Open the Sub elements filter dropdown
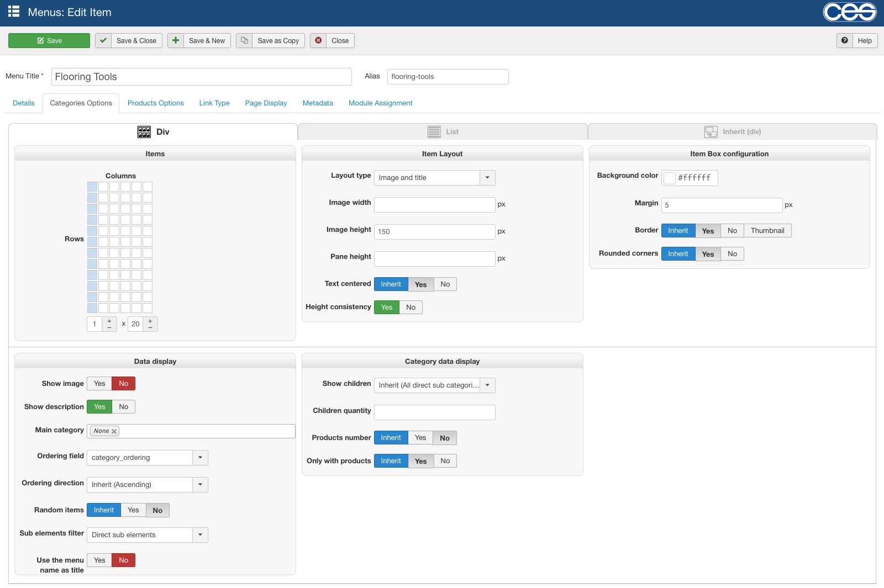The width and height of the screenshot is (884, 588). click(x=200, y=535)
